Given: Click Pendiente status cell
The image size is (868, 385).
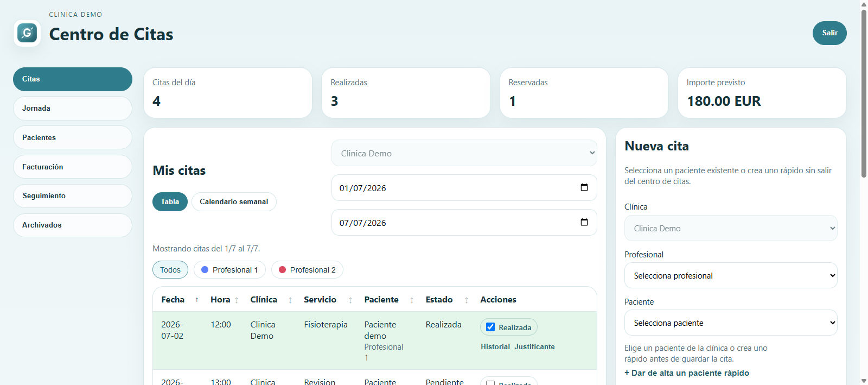Looking at the screenshot, I should coord(445,382).
